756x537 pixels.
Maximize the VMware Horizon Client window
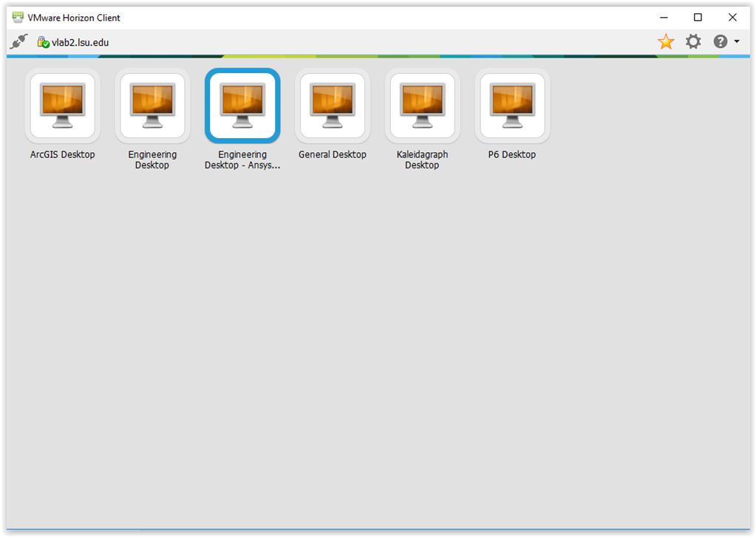tap(698, 17)
